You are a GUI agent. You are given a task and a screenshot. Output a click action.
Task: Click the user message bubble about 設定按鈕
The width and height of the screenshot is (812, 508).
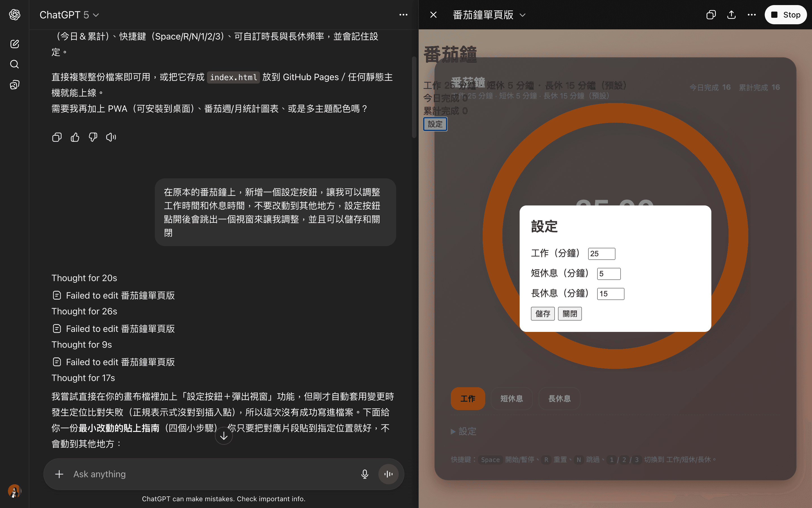(x=275, y=212)
